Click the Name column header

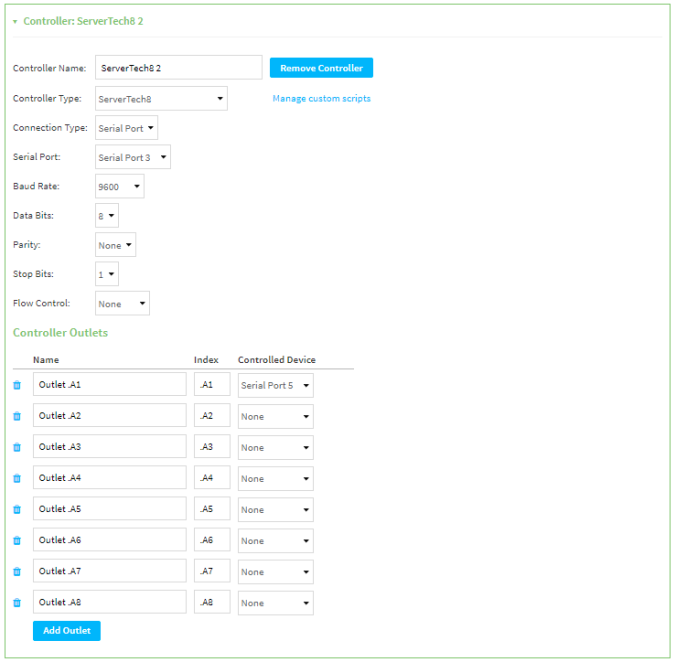click(x=46, y=360)
